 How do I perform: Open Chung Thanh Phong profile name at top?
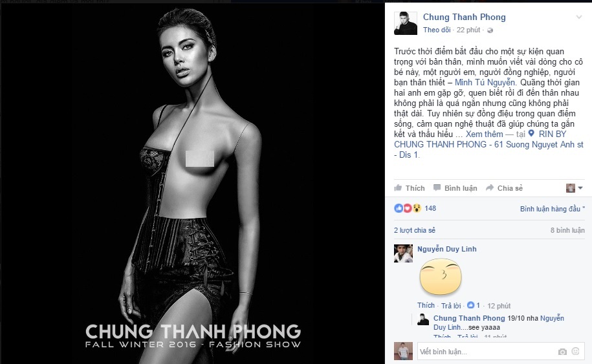[x=464, y=17]
